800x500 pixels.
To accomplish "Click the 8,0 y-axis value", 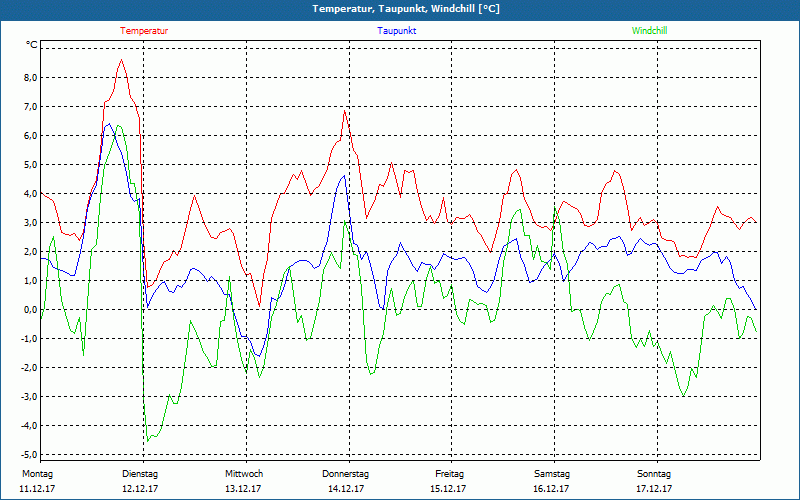I will pyautogui.click(x=31, y=78).
